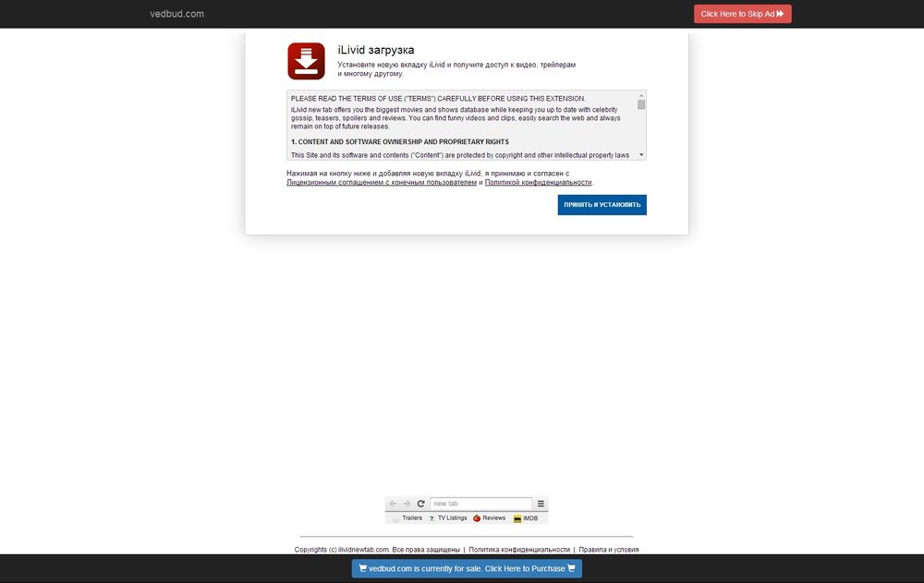
Task: Click the red iLivid download icon
Action: pos(306,61)
